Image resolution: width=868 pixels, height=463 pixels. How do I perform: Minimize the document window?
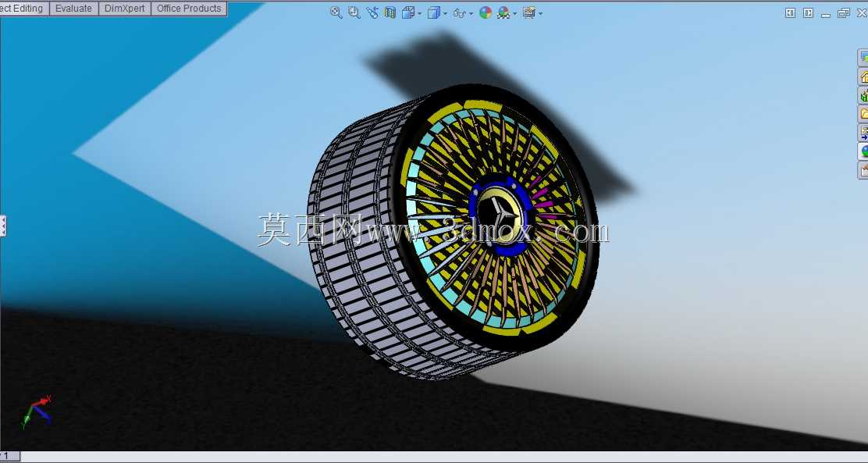pos(826,14)
